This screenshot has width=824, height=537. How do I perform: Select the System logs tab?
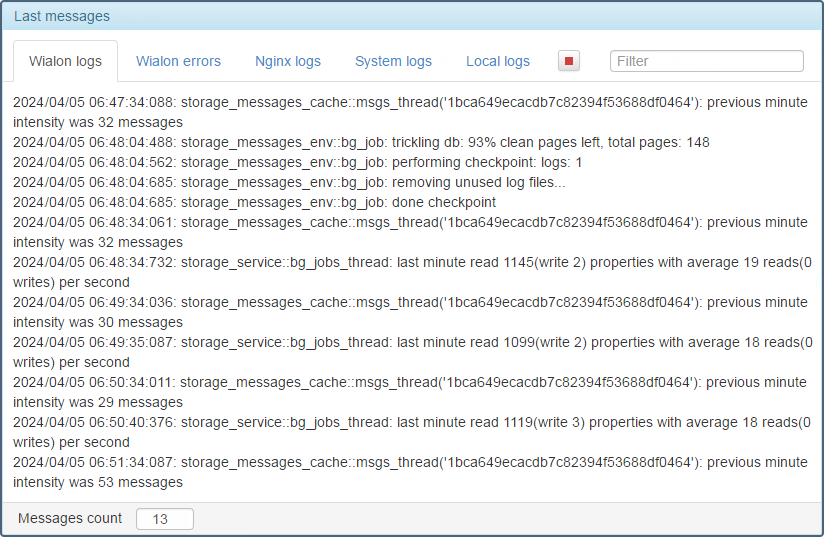click(393, 61)
